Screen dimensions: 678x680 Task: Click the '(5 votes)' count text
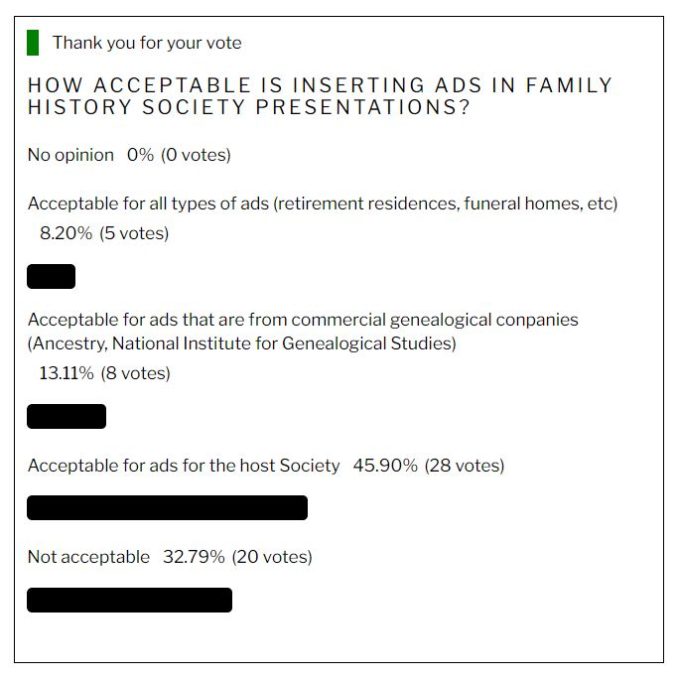click(x=134, y=233)
